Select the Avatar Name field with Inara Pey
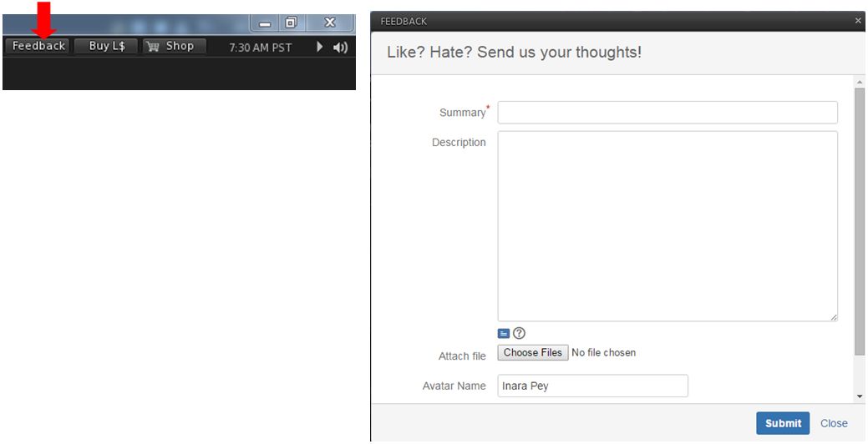 (x=592, y=386)
